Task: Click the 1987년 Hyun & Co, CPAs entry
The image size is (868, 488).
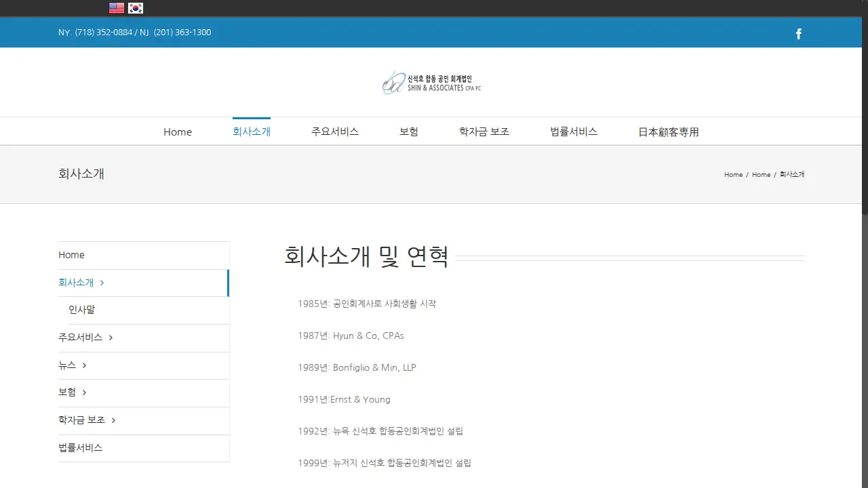Action: coord(351,335)
